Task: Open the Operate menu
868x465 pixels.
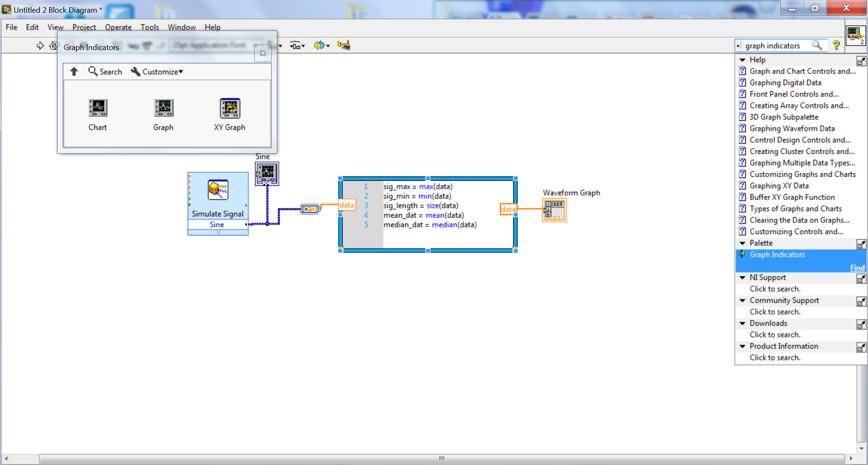Action: (118, 27)
